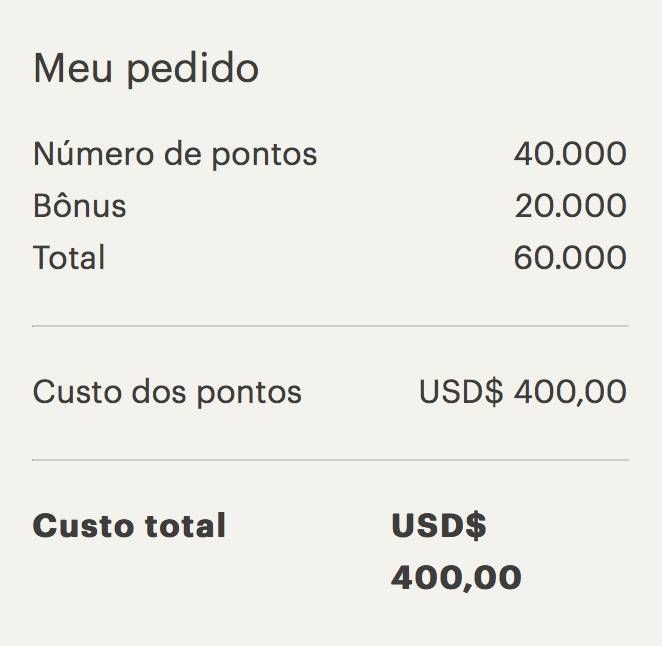Click the 40.000 points value
This screenshot has width=662, height=646.
[570, 154]
